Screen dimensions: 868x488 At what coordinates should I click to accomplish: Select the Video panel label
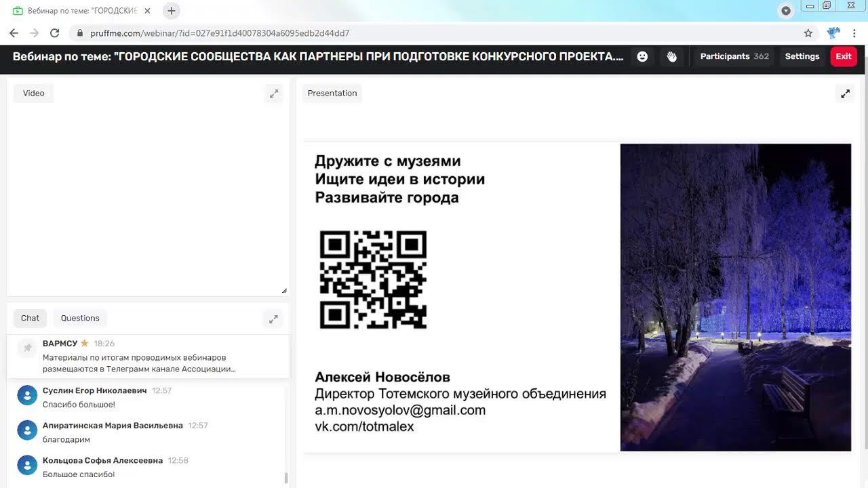click(33, 93)
